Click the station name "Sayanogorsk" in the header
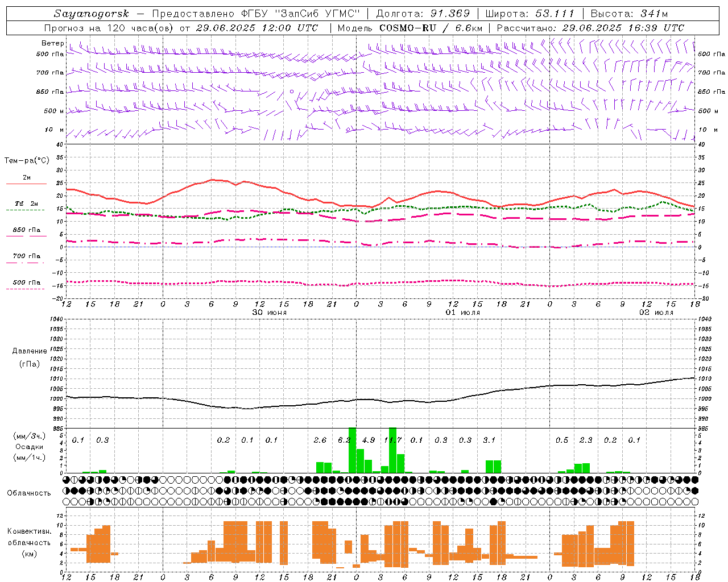 pyautogui.click(x=92, y=14)
